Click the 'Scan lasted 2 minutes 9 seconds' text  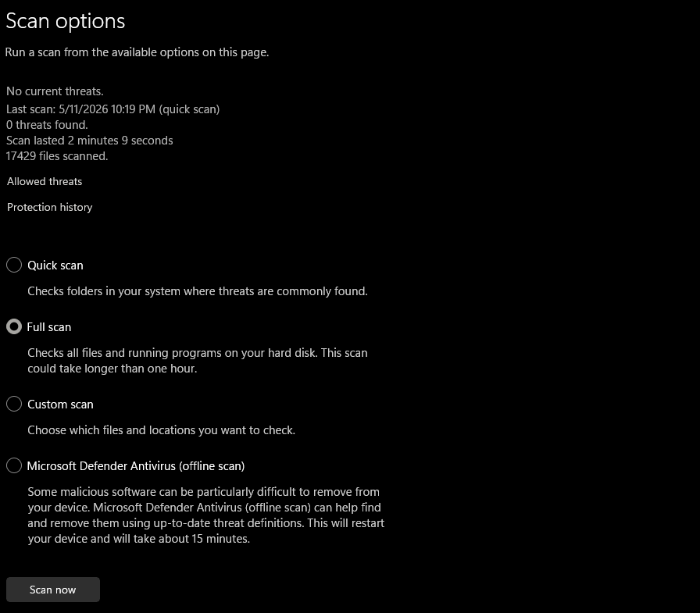(x=89, y=141)
